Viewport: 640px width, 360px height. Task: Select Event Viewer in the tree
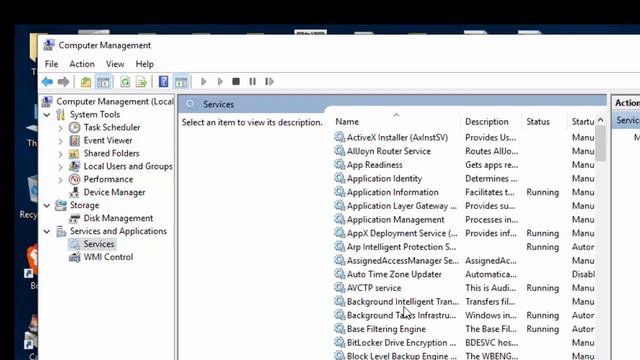(108, 140)
